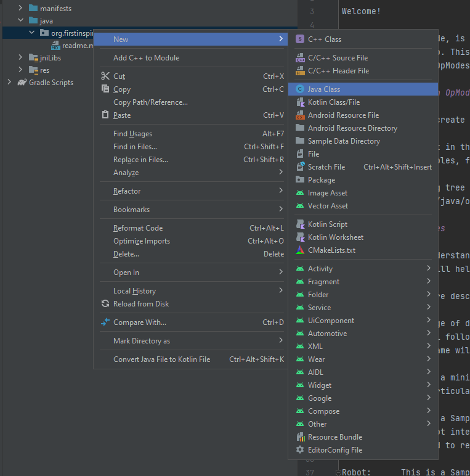
Task: Select Reformat Code
Action: [190, 228]
